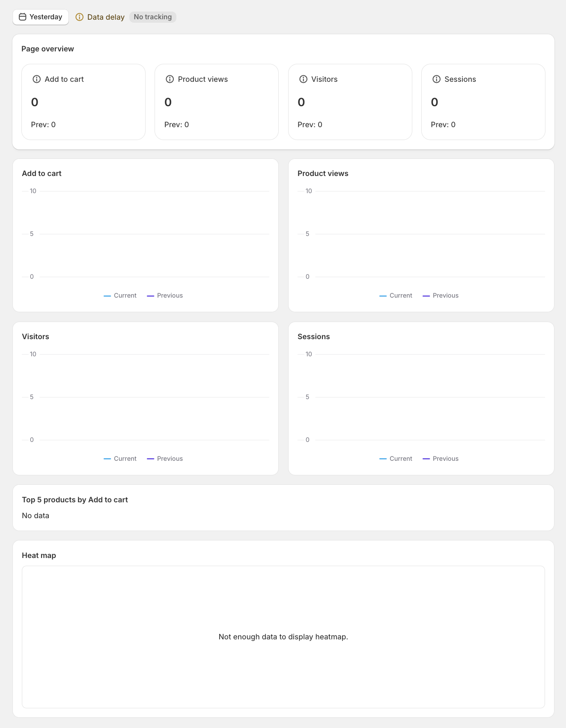Toggle Previous series in Product views chart
Screen dimensions: 566x728
click(441, 295)
